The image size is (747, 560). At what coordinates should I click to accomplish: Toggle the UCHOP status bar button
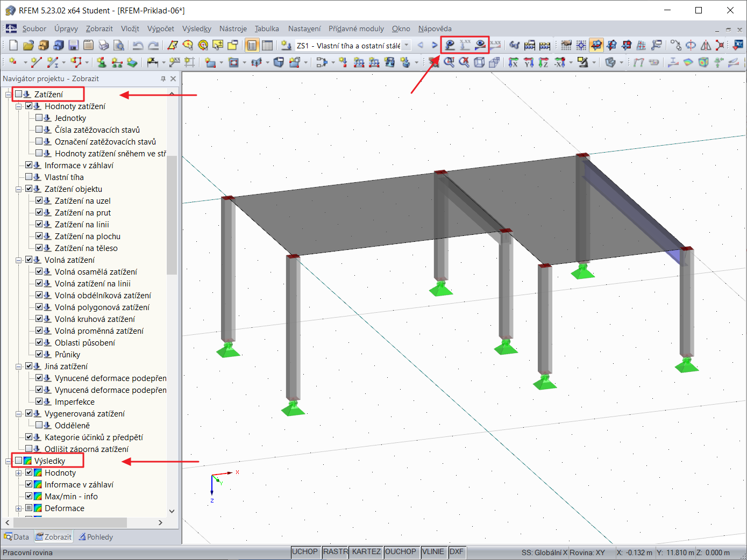coord(305,552)
